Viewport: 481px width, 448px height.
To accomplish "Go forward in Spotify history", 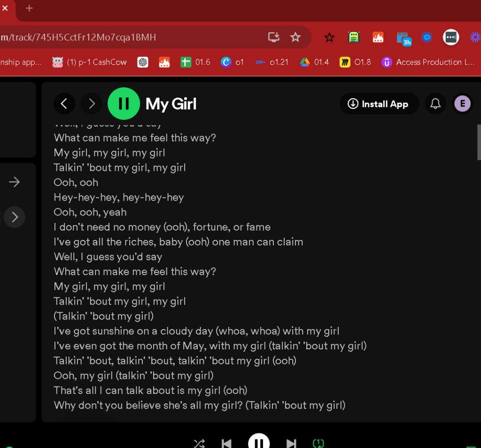I will [x=92, y=104].
